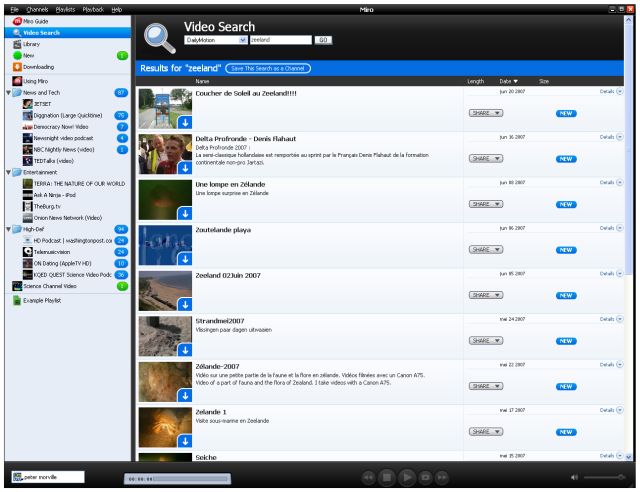Screen dimensions: 640x492
Task: Click NEW badge for Zelande 1
Action: pos(566,432)
